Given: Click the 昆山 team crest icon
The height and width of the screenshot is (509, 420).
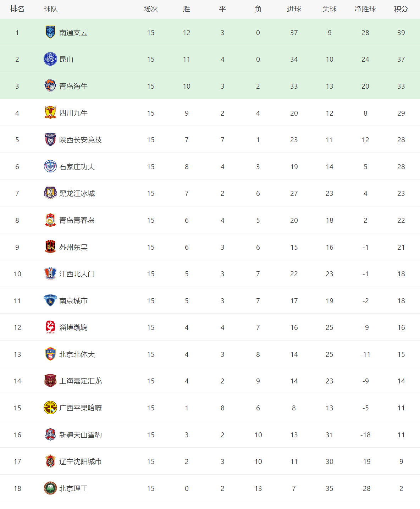Looking at the screenshot, I should coord(50,59).
